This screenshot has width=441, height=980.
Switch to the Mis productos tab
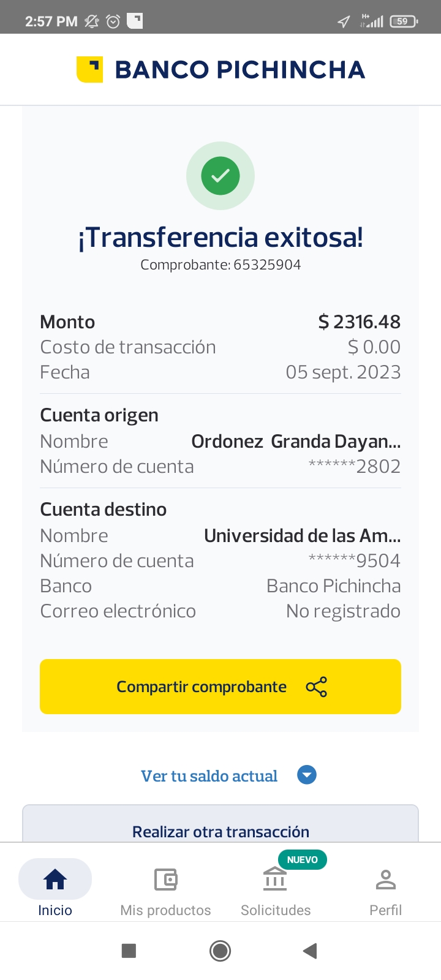click(165, 910)
